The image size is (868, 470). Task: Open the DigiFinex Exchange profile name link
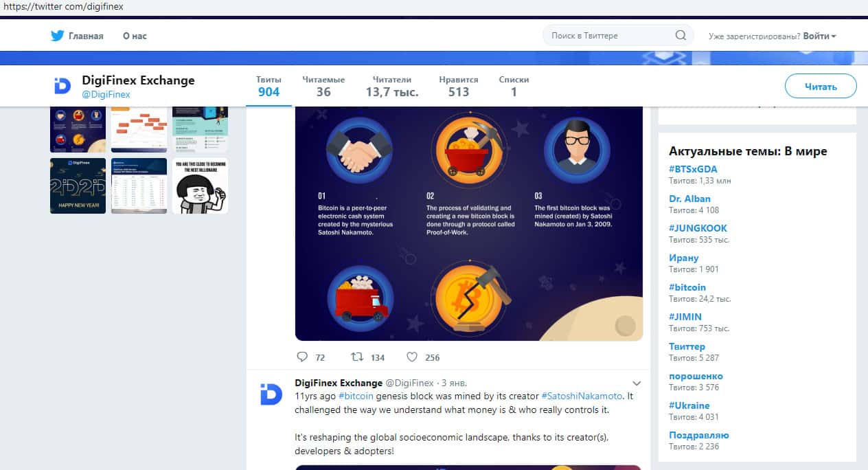(x=138, y=80)
